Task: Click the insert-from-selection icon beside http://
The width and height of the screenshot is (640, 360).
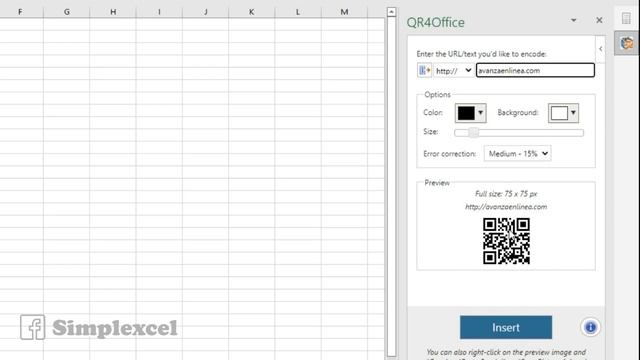Action: [424, 70]
